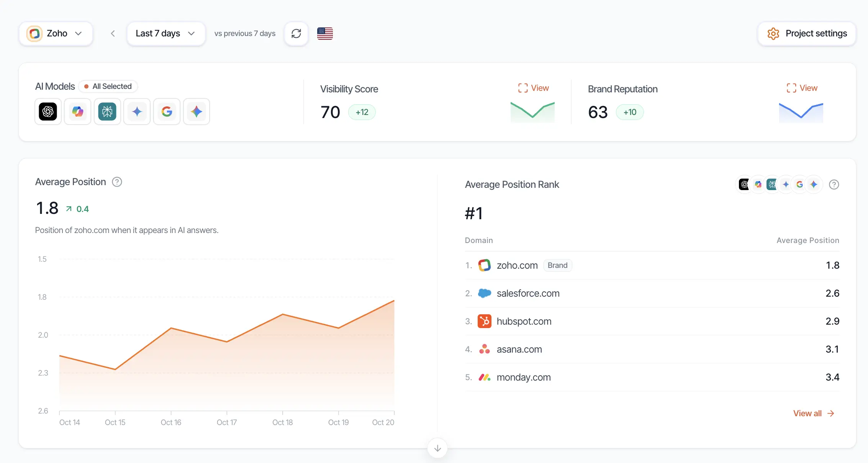Click the down arrow button below the panel
This screenshot has height=463, width=868.
pos(437,448)
